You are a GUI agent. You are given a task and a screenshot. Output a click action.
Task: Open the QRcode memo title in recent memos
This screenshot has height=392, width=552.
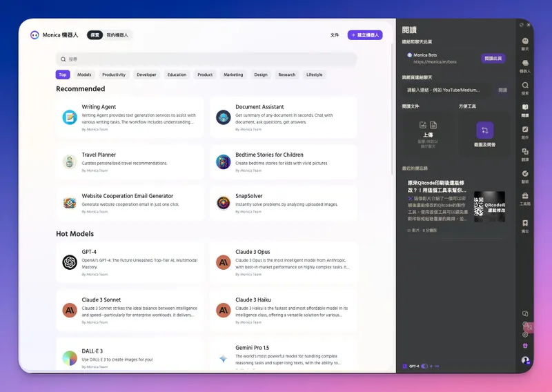tap(436, 186)
